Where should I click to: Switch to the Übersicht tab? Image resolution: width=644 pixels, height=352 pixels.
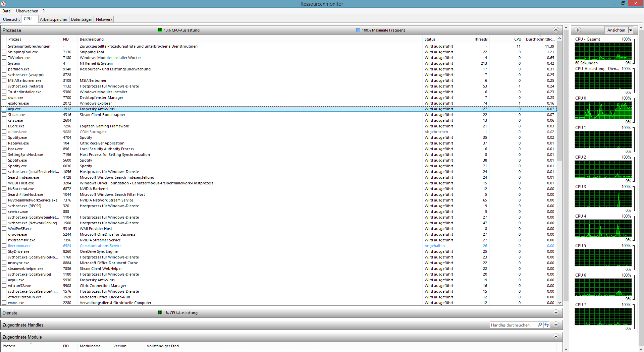tap(11, 19)
